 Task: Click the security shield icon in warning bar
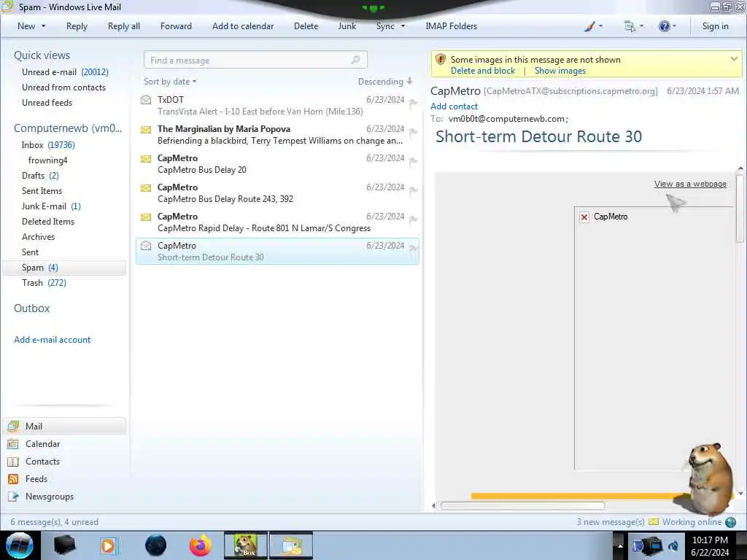tap(441, 60)
